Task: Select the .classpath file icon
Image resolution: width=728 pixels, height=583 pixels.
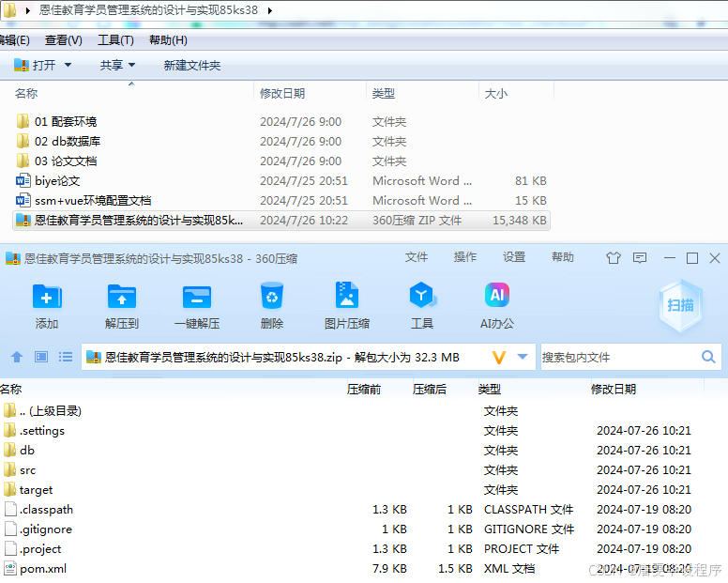Action: click(x=10, y=509)
